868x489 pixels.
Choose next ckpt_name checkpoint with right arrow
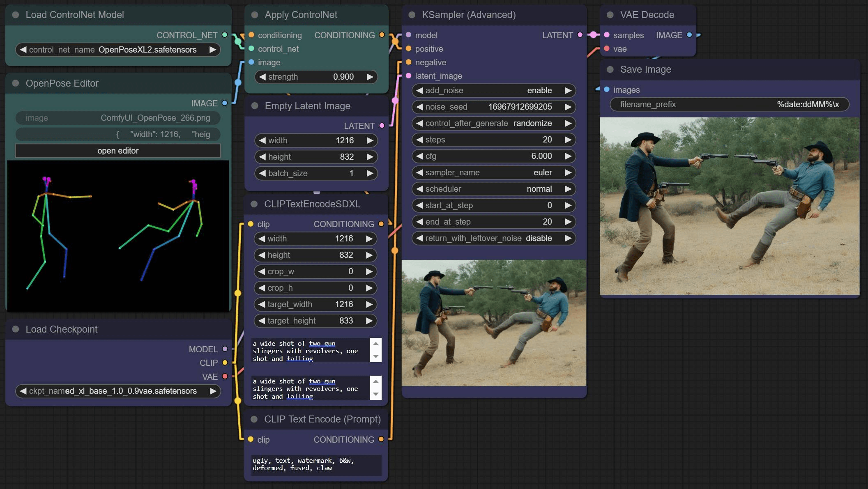(x=213, y=391)
